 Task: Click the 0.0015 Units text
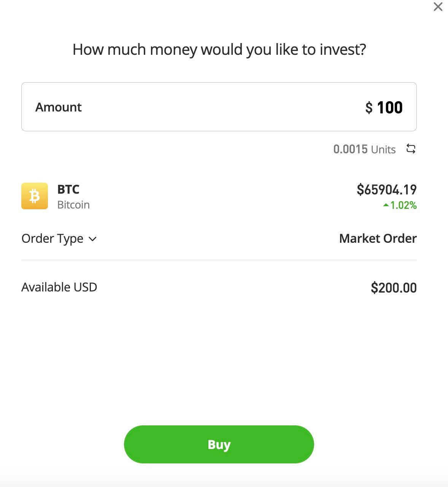pos(364,149)
